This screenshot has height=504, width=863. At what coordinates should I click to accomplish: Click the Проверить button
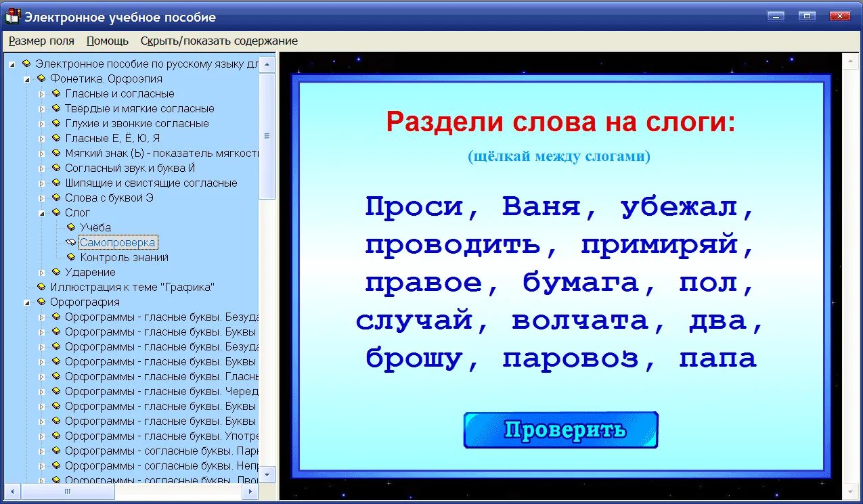(561, 430)
